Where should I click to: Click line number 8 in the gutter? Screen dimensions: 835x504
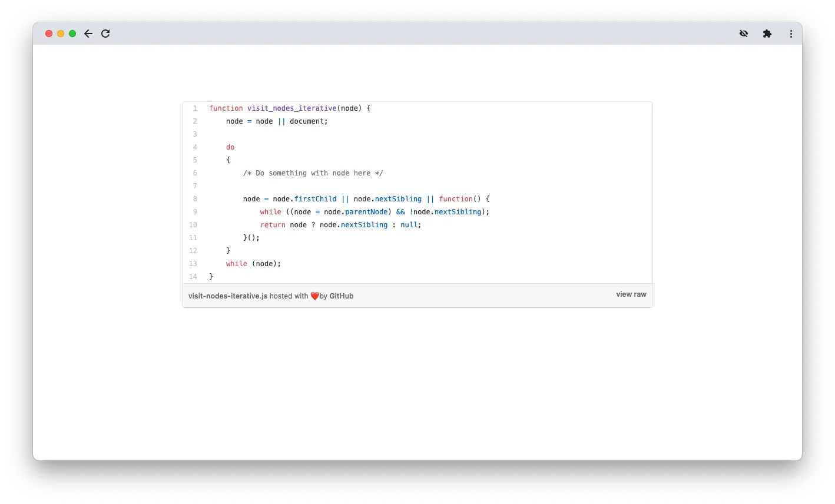coord(195,199)
